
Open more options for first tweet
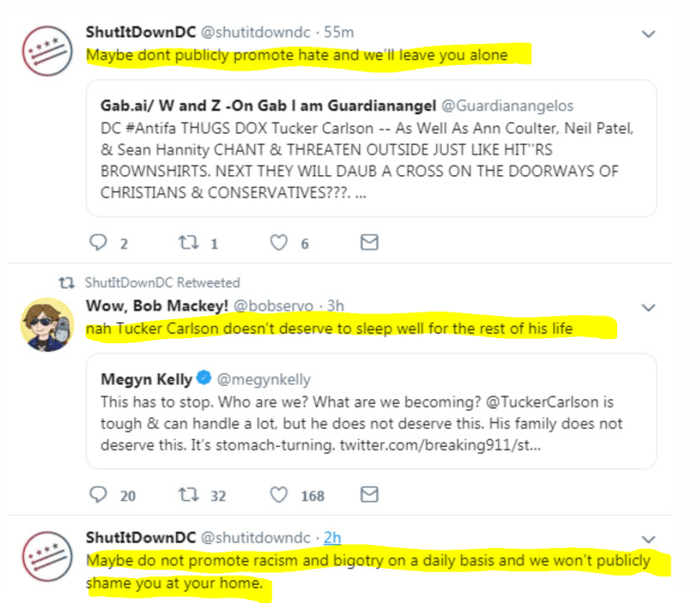click(649, 34)
